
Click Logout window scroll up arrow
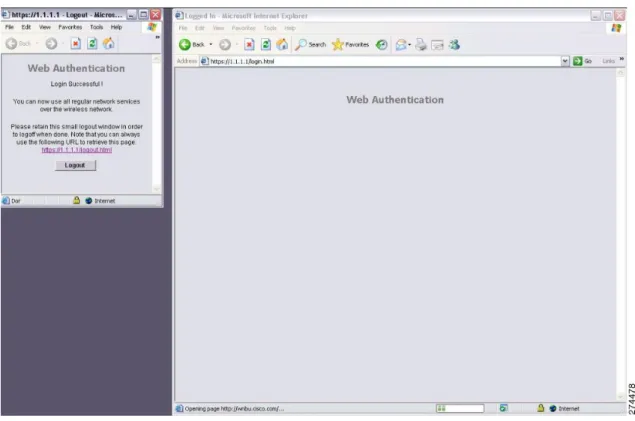tap(157, 59)
